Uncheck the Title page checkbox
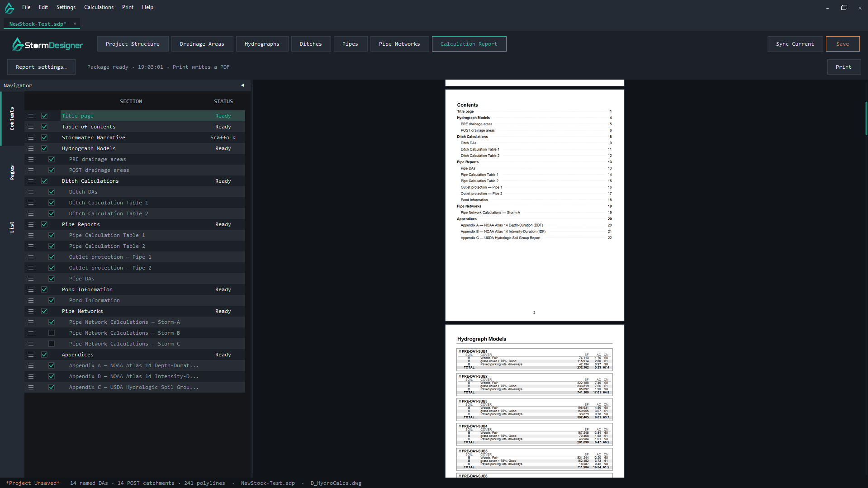Viewport: 868px width, 488px height. pyautogui.click(x=44, y=116)
